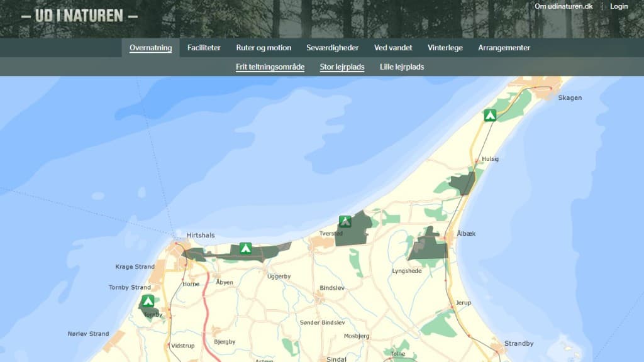Open the Seværdigheder category
The width and height of the screenshot is (644, 362).
(x=332, y=48)
